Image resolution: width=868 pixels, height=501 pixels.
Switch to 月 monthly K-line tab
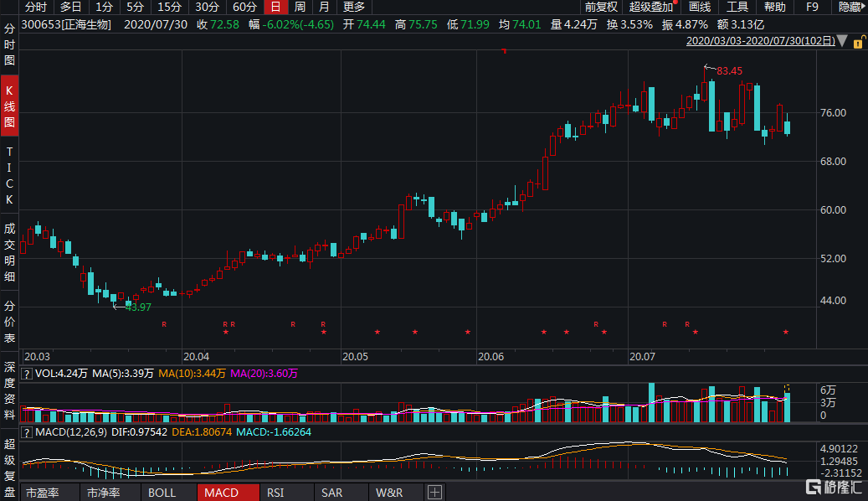(x=325, y=8)
